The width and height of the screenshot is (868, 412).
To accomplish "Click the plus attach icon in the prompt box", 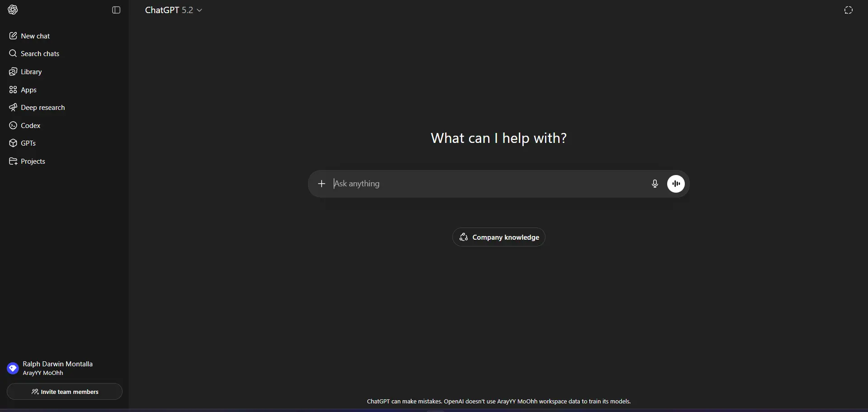I will [x=322, y=184].
